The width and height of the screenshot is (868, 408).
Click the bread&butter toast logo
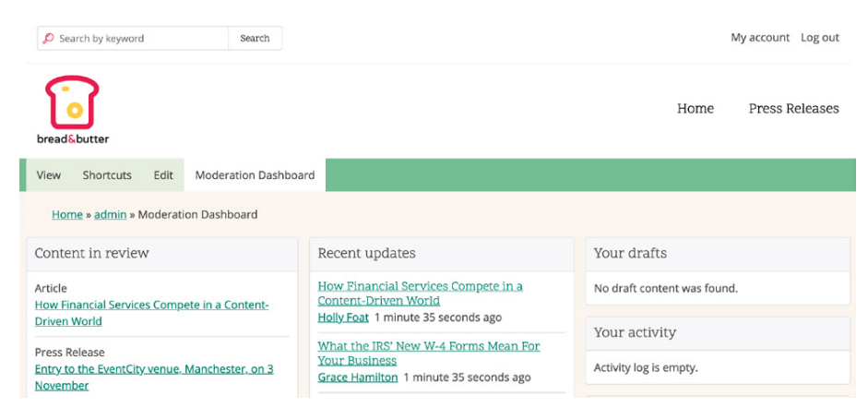pyautogui.click(x=73, y=109)
